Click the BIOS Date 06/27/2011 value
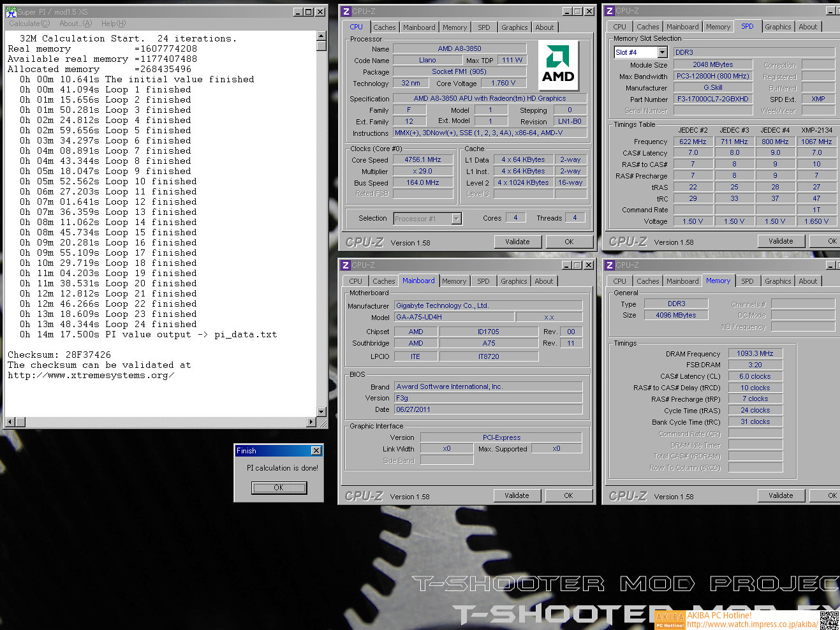The image size is (840, 630). tap(488, 409)
